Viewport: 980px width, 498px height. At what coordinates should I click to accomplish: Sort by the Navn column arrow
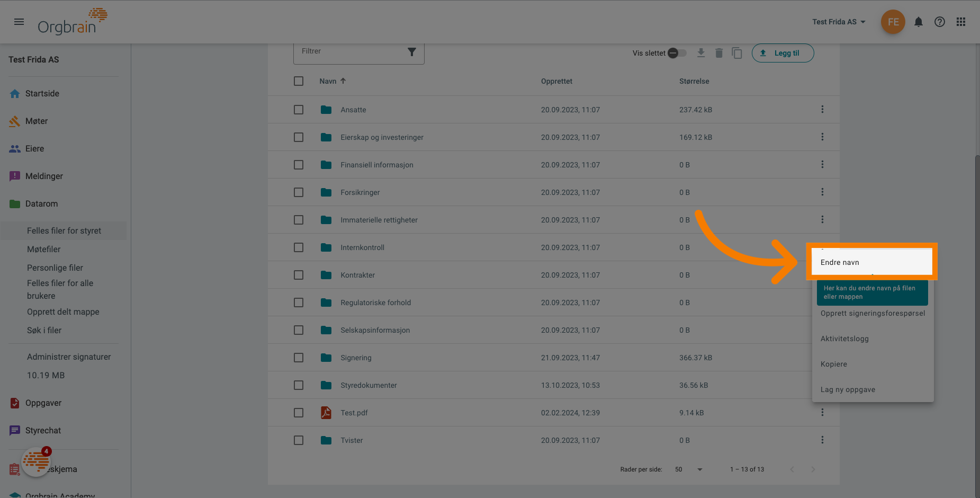click(x=343, y=81)
